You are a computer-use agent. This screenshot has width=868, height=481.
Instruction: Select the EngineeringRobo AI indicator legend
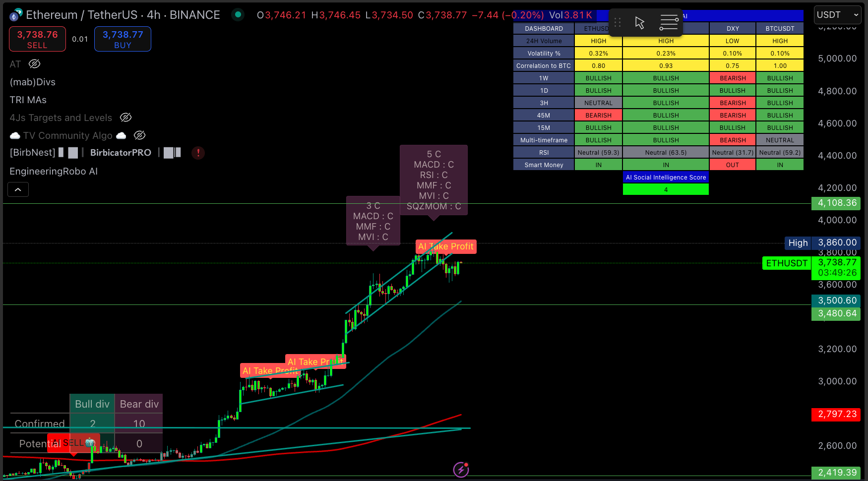coord(54,172)
